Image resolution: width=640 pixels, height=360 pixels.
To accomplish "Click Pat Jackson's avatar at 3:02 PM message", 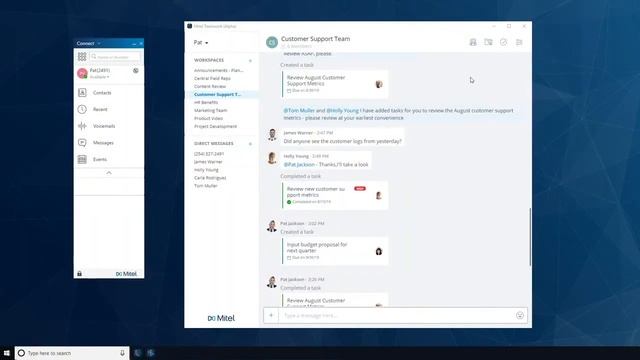I will tap(272, 225).
